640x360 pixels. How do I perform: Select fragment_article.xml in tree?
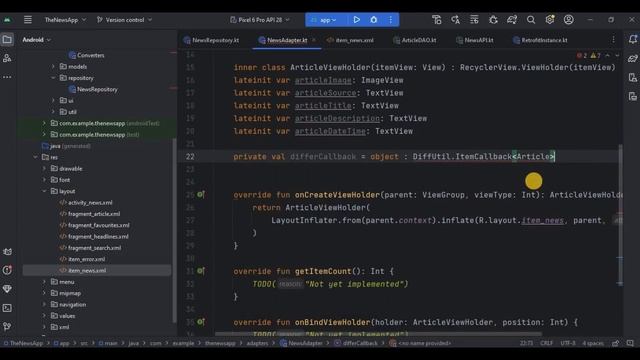(x=90, y=214)
